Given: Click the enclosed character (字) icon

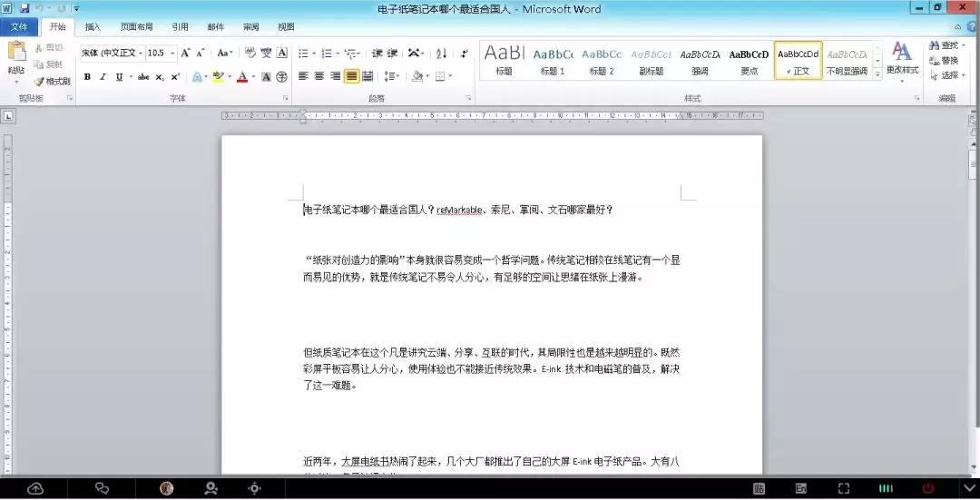Looking at the screenshot, I should tap(282, 77).
